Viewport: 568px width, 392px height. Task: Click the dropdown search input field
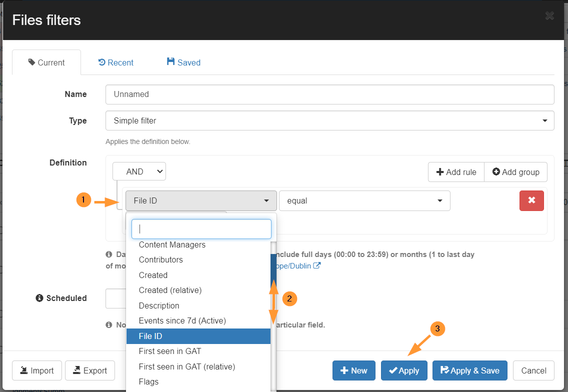(x=201, y=228)
